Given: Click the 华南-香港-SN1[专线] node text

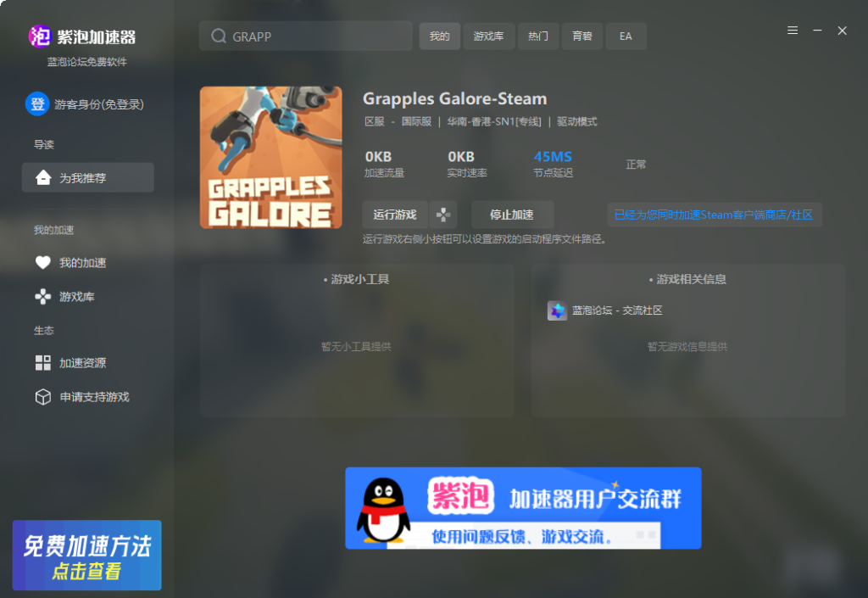Looking at the screenshot, I should (494, 122).
